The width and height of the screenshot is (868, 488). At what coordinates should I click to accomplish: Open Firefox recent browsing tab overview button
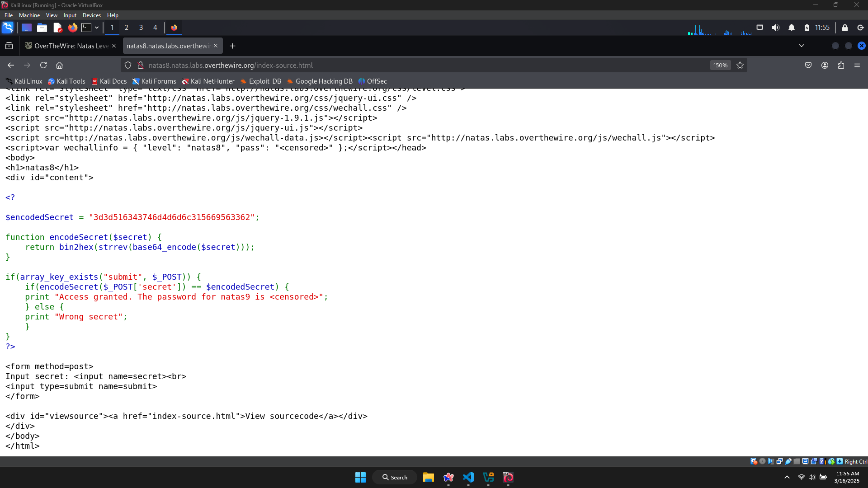point(9,46)
